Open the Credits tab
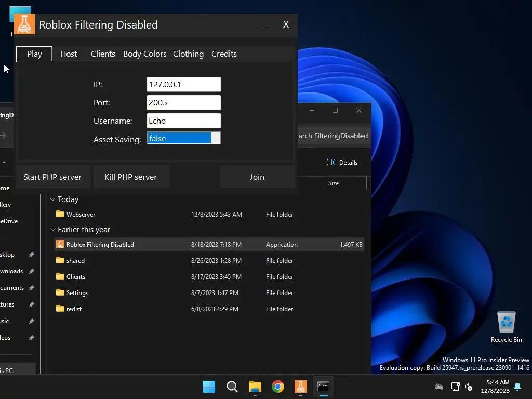This screenshot has width=532, height=399. click(224, 54)
